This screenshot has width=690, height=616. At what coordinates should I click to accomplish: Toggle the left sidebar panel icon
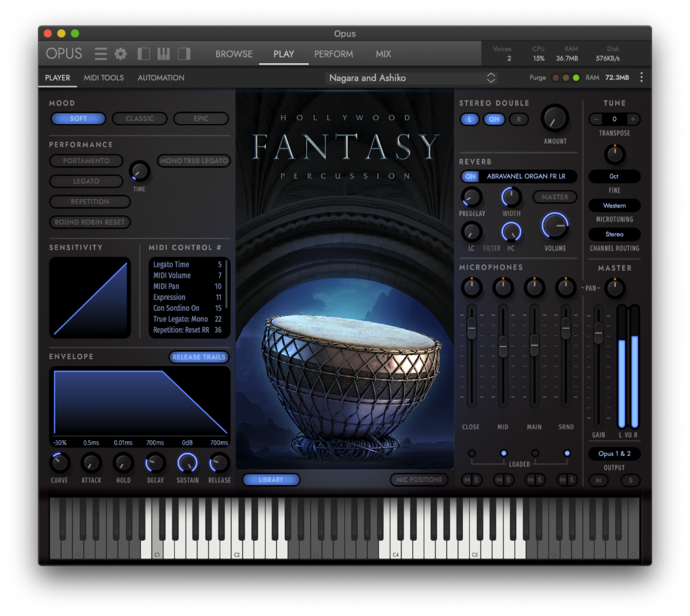pyautogui.click(x=144, y=54)
